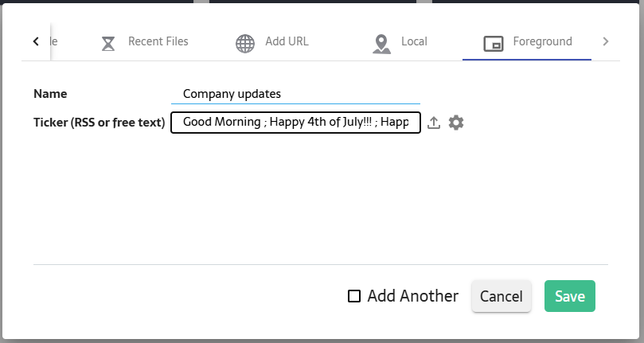Click the Ticker (RSS or free text) label
The height and width of the screenshot is (343, 644).
99,123
